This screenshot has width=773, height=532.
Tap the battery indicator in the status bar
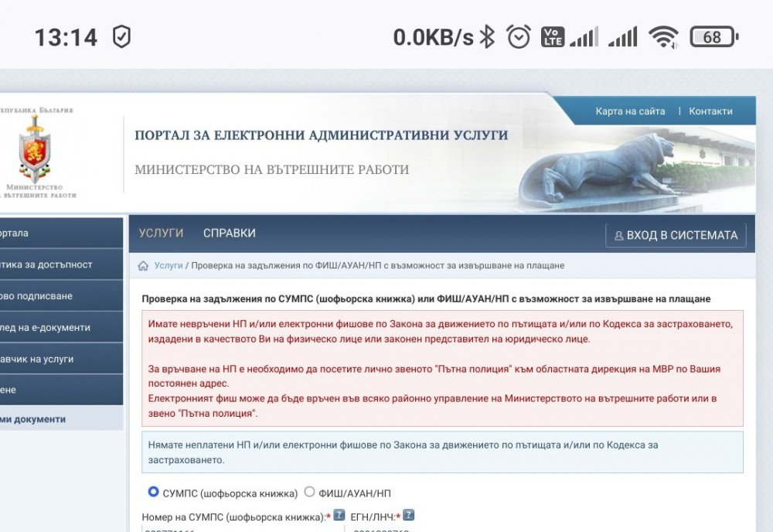(713, 37)
